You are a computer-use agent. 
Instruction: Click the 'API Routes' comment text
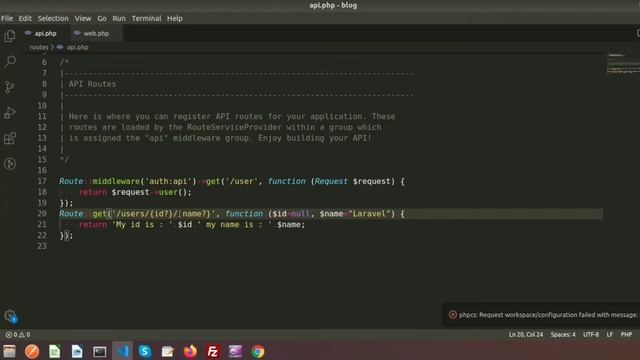click(x=92, y=84)
